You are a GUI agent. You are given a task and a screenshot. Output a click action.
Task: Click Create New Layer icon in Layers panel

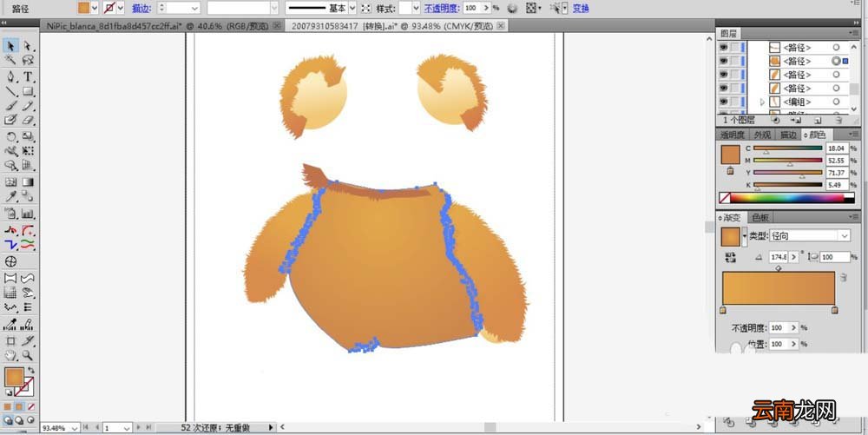coord(818,120)
